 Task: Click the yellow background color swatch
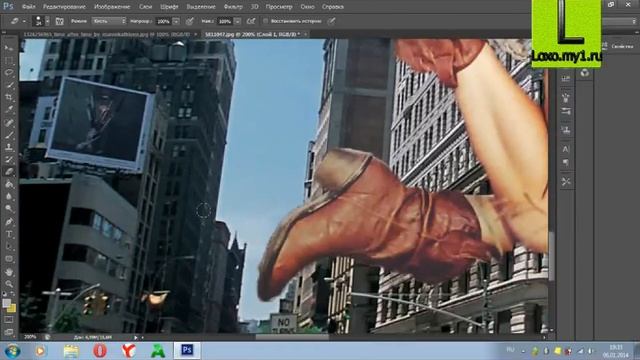(x=12, y=309)
